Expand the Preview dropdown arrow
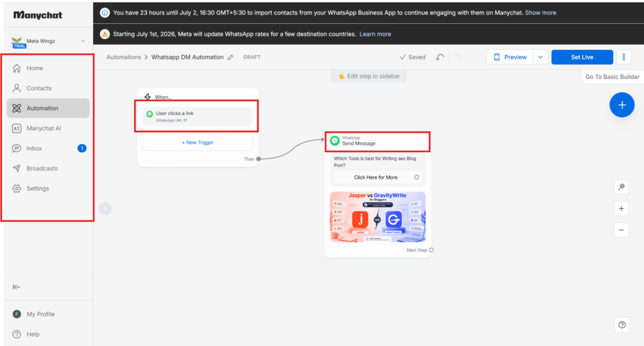This screenshot has height=346, width=644. [540, 57]
